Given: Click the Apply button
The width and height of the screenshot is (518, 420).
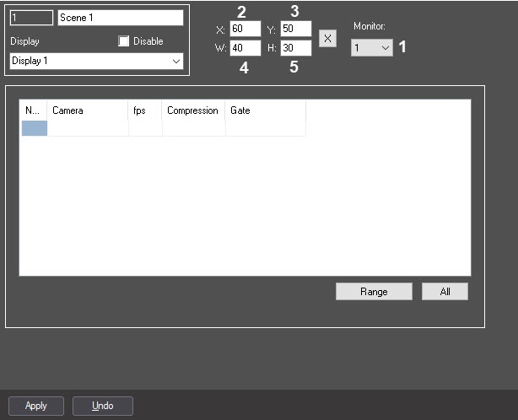Looking at the screenshot, I should tap(36, 406).
